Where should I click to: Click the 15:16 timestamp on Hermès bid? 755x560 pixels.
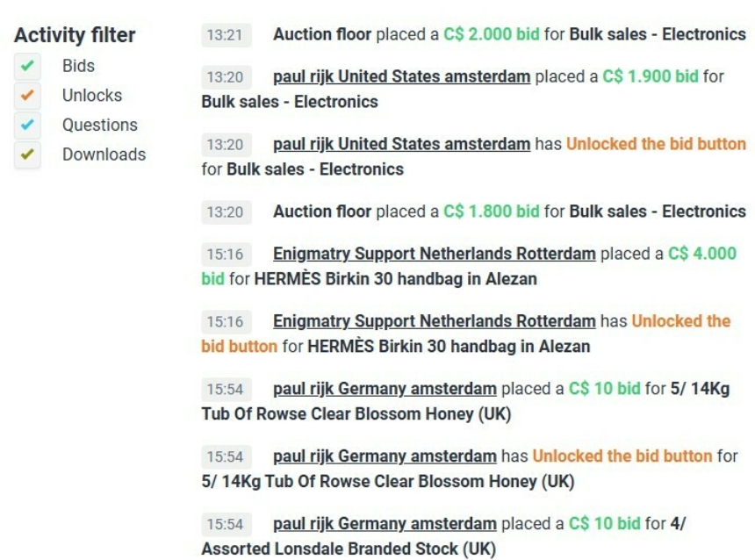point(226,255)
